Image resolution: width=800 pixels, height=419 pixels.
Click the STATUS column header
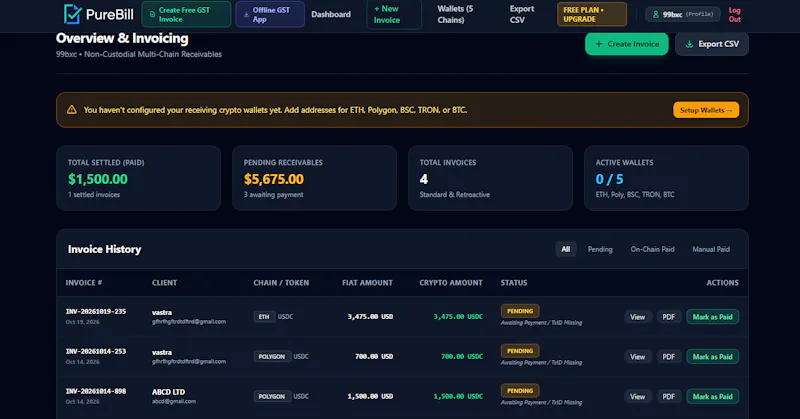(514, 283)
